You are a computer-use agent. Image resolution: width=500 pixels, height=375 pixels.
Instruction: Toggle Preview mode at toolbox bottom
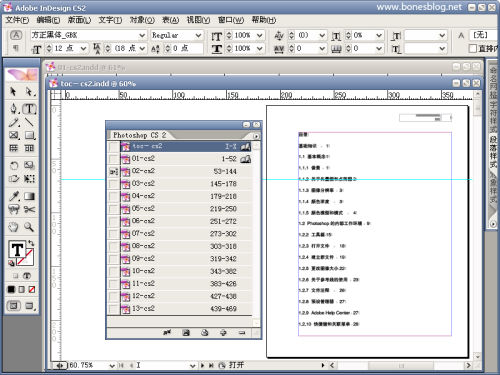[29, 305]
